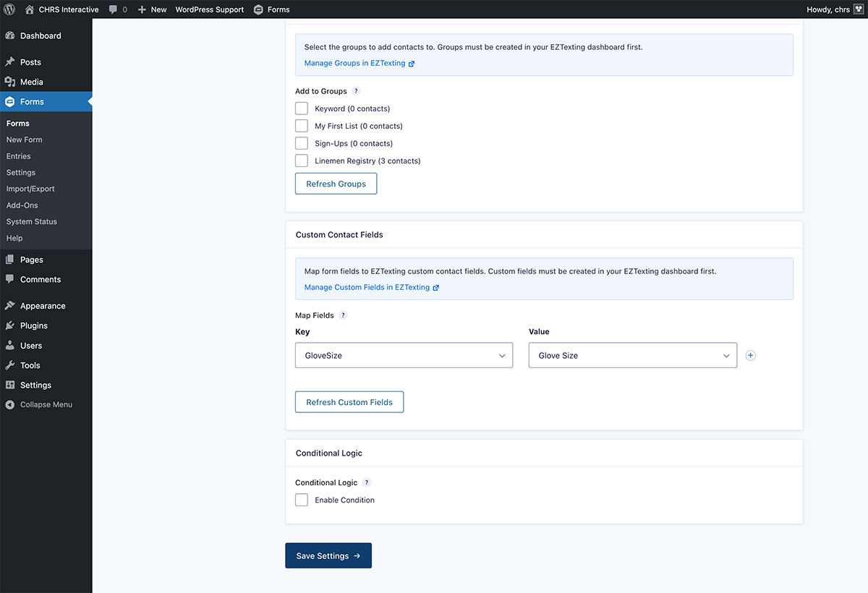Image resolution: width=868 pixels, height=593 pixels.
Task: Collapse the admin sidebar menu
Action: click(44, 404)
